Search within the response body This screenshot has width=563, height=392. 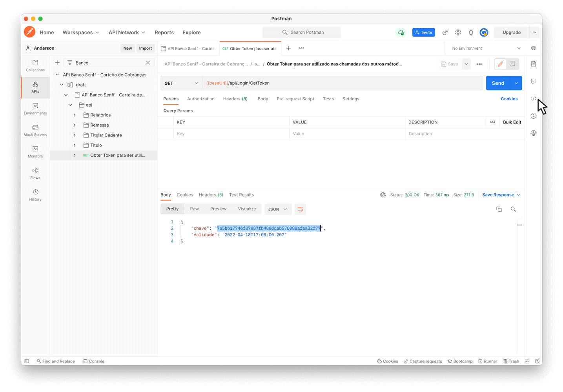click(x=513, y=209)
